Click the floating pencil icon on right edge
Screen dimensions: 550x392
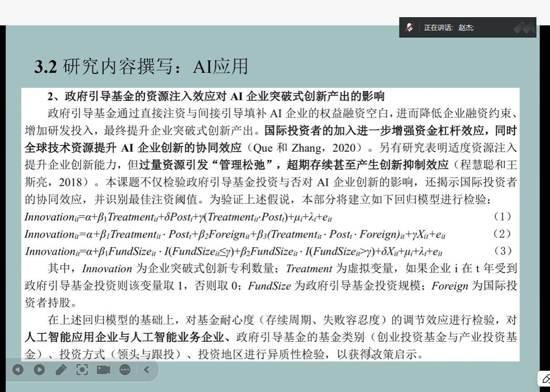pos(545,379)
